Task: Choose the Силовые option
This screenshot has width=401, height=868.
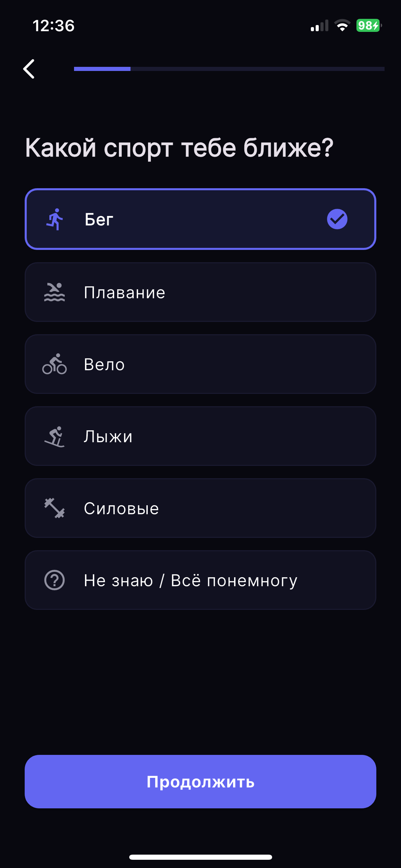Action: (200, 508)
